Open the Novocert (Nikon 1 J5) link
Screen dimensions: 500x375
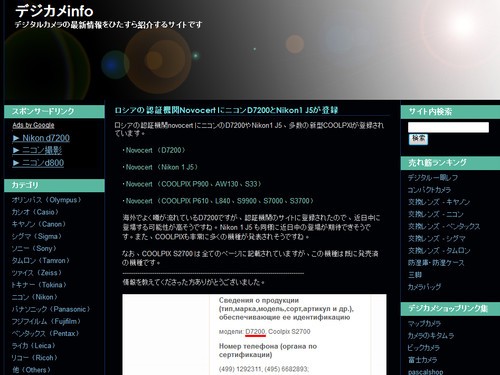coord(162,167)
